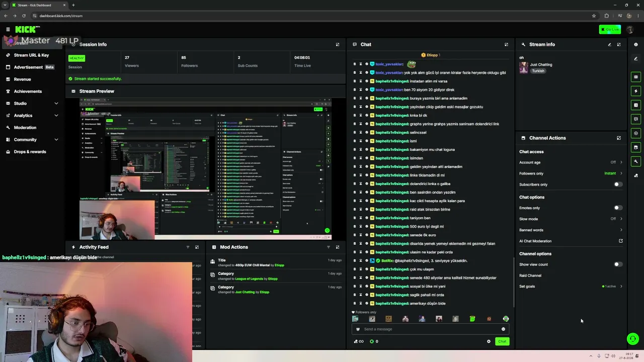Click the stream preview video thumbnail
644x362 pixels.
(x=205, y=169)
